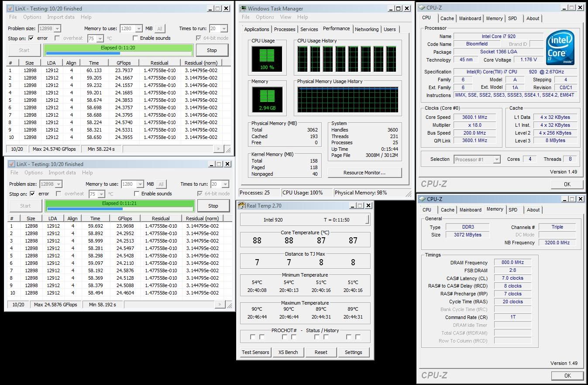
Task: Open the Mainboard tab in the upper CPU-Z window
Action: coord(470,18)
